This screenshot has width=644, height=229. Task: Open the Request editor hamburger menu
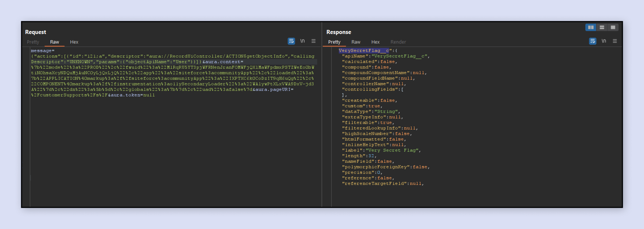coord(313,41)
